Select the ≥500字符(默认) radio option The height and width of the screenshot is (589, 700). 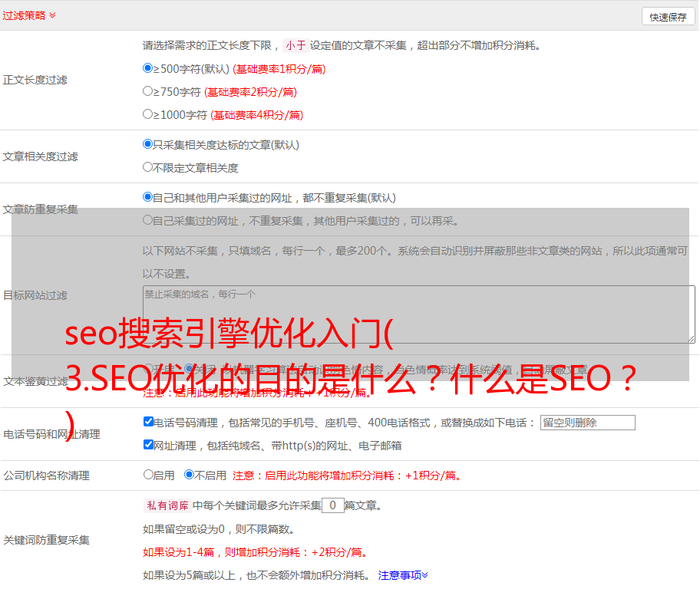coord(147,68)
